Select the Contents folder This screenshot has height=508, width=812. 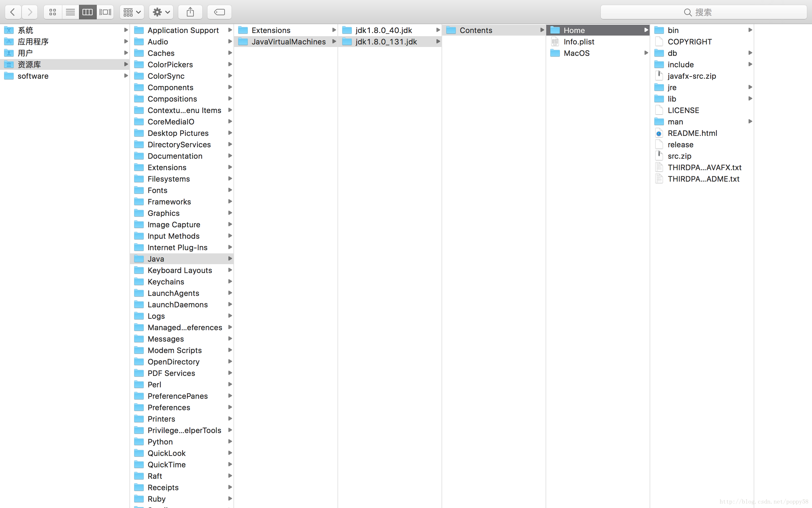pyautogui.click(x=494, y=30)
